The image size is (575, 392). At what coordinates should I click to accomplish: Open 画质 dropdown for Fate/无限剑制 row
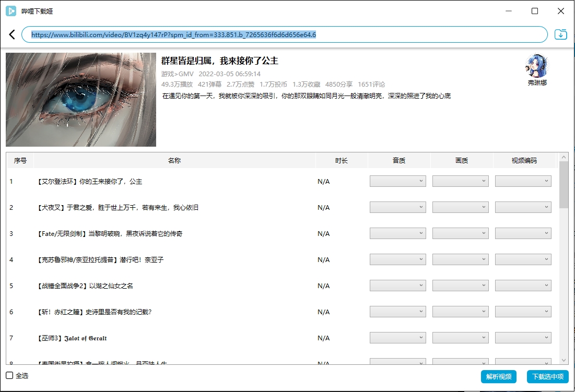tap(461, 233)
